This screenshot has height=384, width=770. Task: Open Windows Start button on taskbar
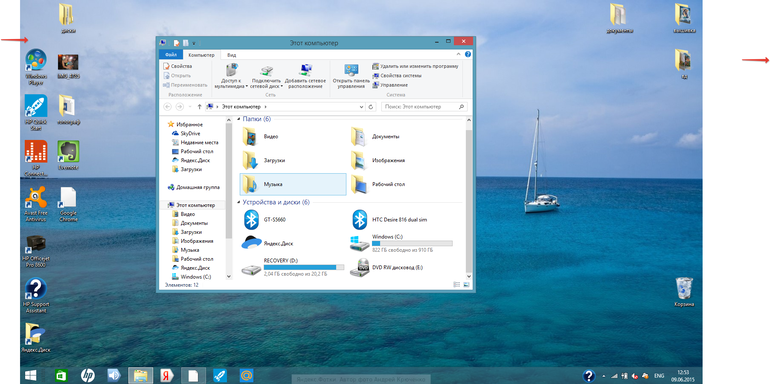click(30, 376)
